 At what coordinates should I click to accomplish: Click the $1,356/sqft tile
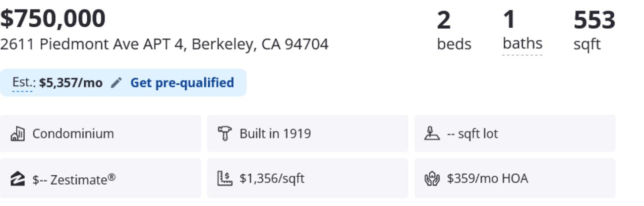click(307, 179)
